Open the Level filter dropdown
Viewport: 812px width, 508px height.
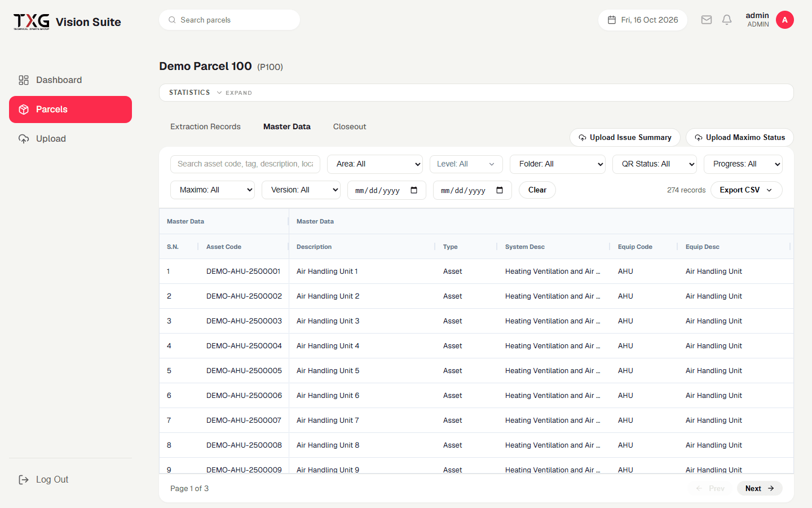click(466, 164)
